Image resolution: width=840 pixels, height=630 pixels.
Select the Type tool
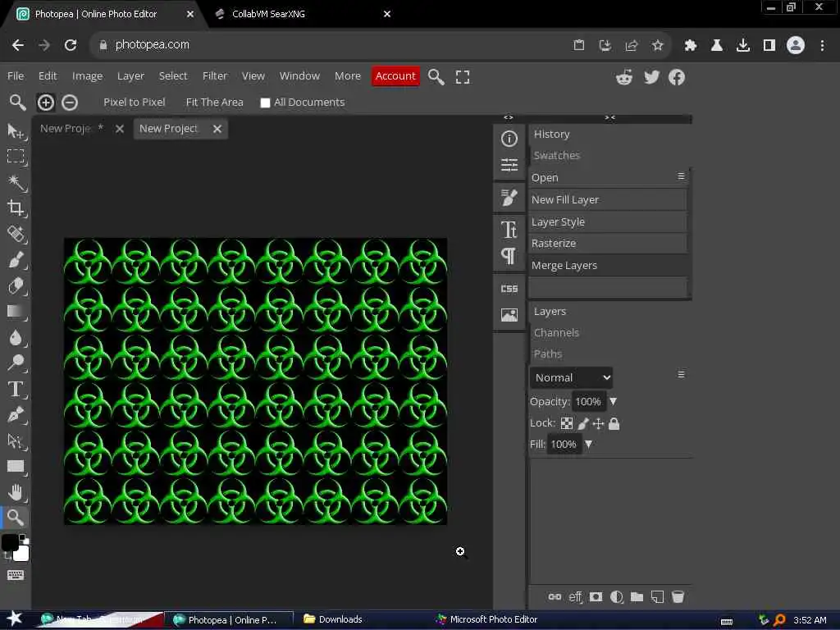[x=15, y=389]
